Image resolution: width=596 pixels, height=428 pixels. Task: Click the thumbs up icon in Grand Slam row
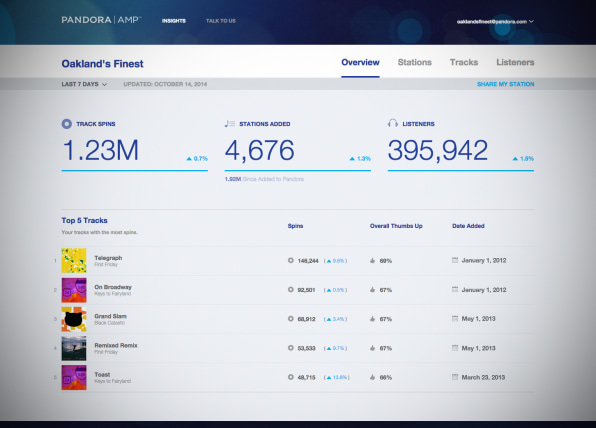click(x=372, y=319)
